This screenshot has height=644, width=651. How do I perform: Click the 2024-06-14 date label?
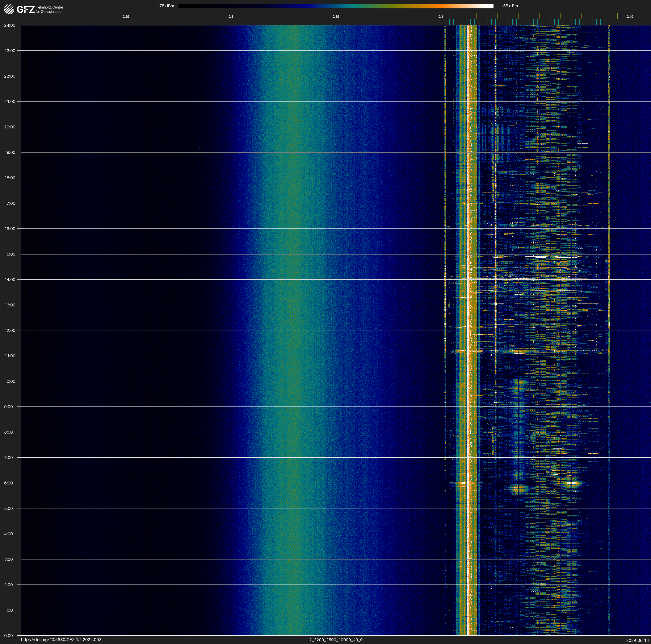click(637, 640)
